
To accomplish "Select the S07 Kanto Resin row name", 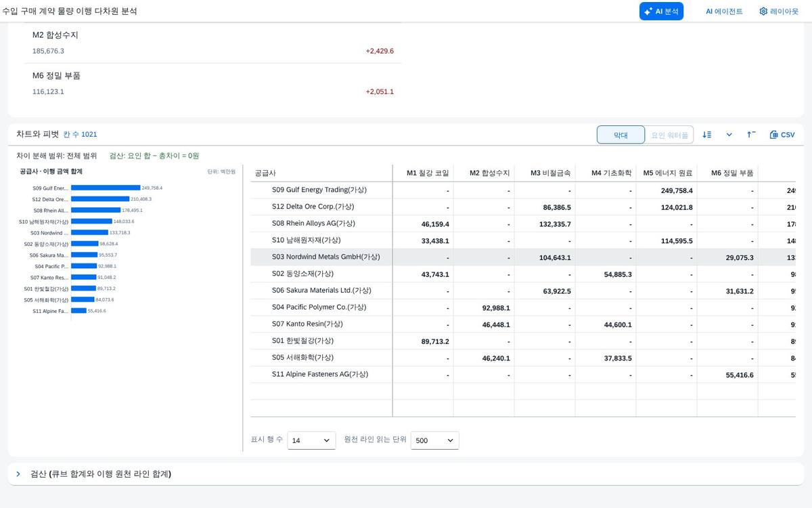I will (x=307, y=324).
